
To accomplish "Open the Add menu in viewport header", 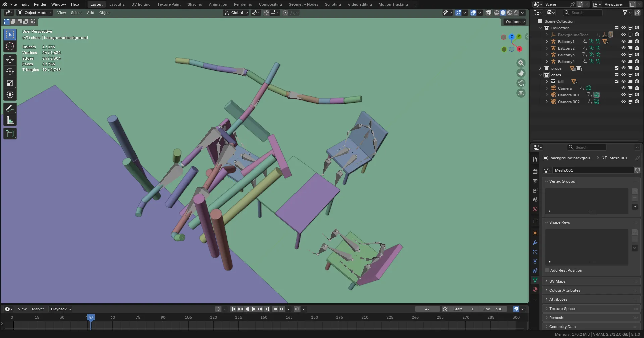I will click(90, 13).
